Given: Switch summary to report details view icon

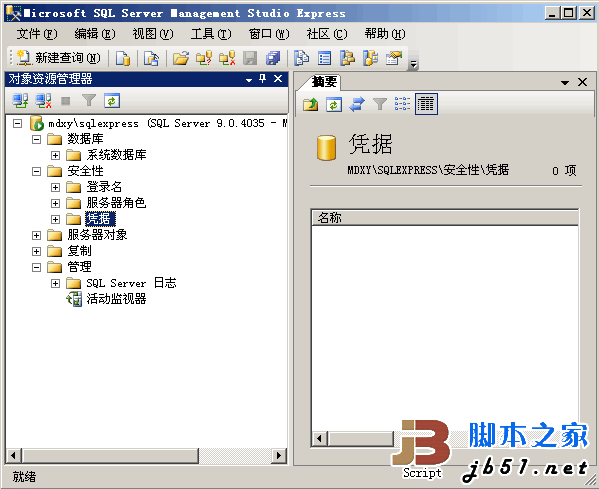Looking at the screenshot, I should [426, 104].
